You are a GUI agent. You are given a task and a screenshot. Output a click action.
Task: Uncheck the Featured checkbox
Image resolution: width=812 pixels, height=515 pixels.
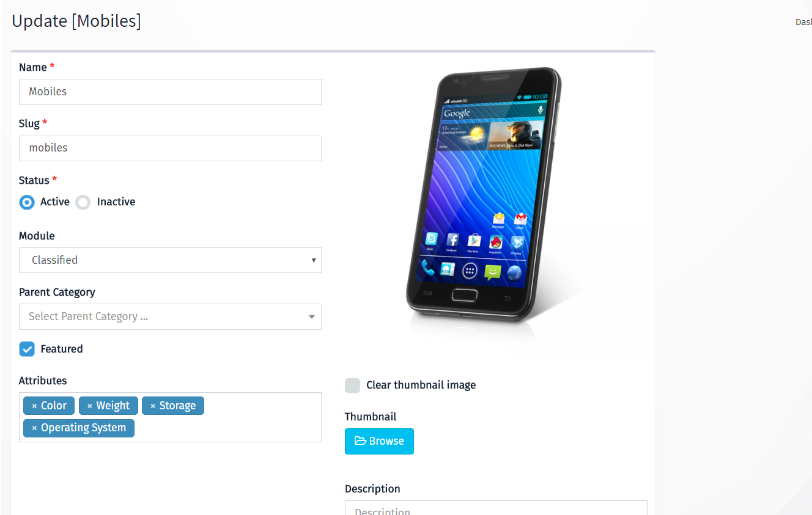(27, 349)
